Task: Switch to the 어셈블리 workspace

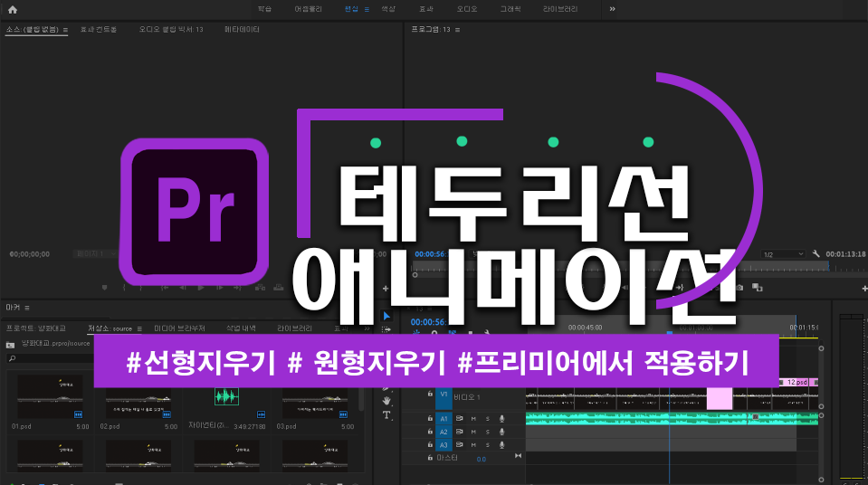Action: coord(308,9)
